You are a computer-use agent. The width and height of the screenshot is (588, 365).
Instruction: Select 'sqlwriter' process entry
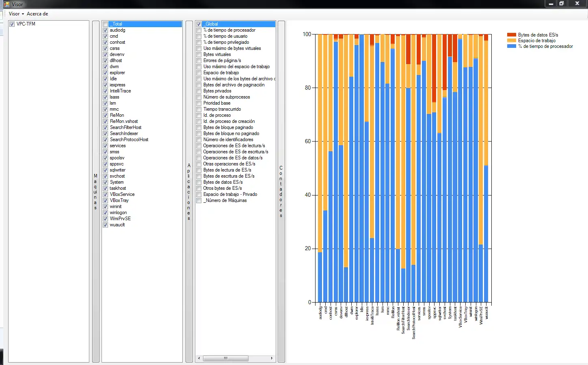(x=117, y=170)
